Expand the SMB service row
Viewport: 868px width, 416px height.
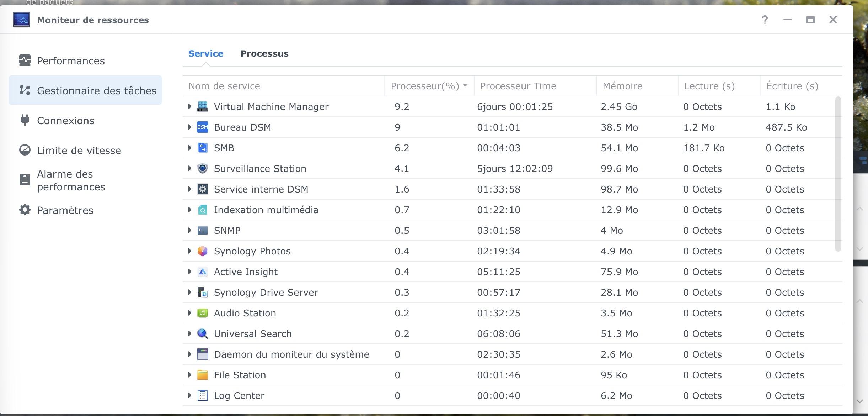[x=189, y=148]
